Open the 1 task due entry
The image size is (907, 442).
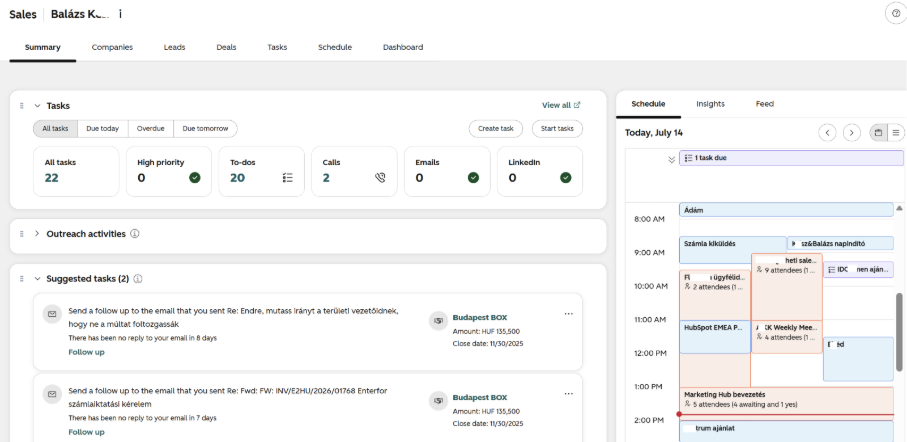tap(791, 157)
